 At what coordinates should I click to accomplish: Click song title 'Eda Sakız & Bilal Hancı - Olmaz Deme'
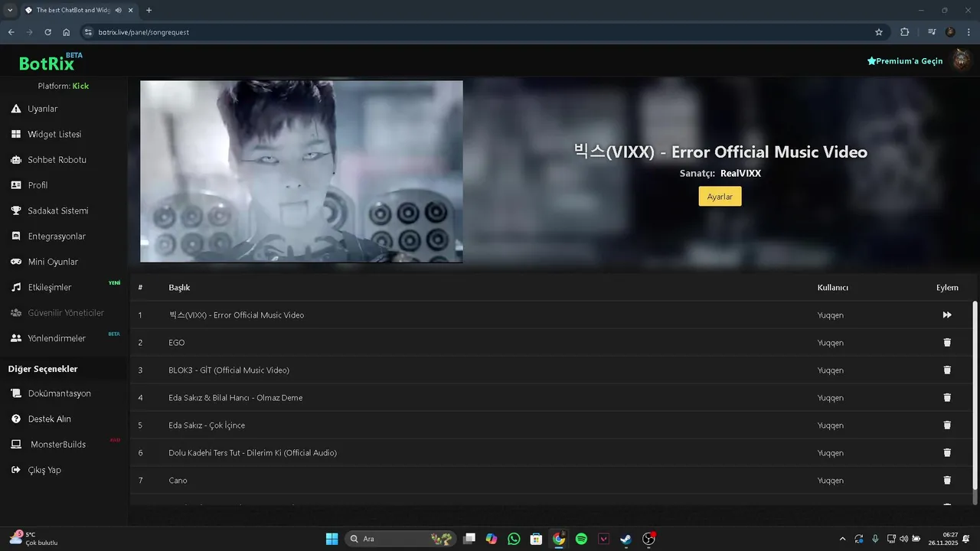coord(236,398)
